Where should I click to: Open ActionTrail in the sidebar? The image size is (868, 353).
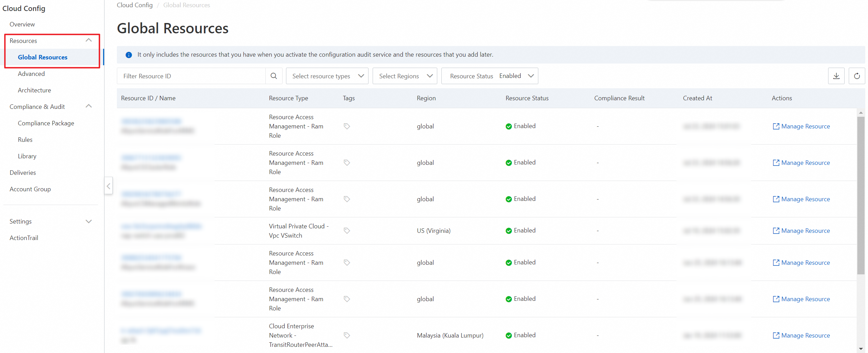24,238
